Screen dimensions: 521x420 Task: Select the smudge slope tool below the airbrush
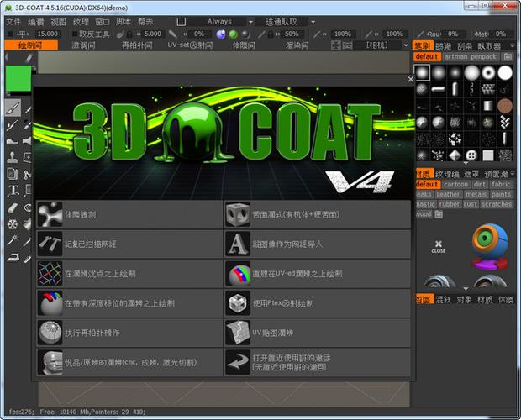pyautogui.click(x=13, y=141)
